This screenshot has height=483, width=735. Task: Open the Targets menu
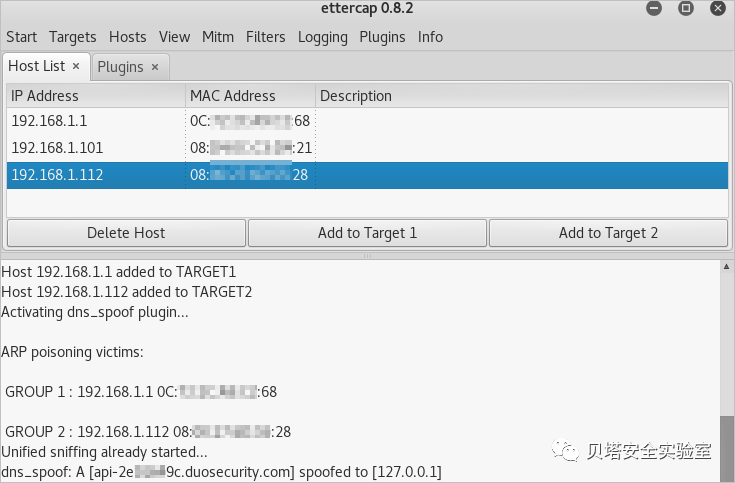tap(73, 37)
